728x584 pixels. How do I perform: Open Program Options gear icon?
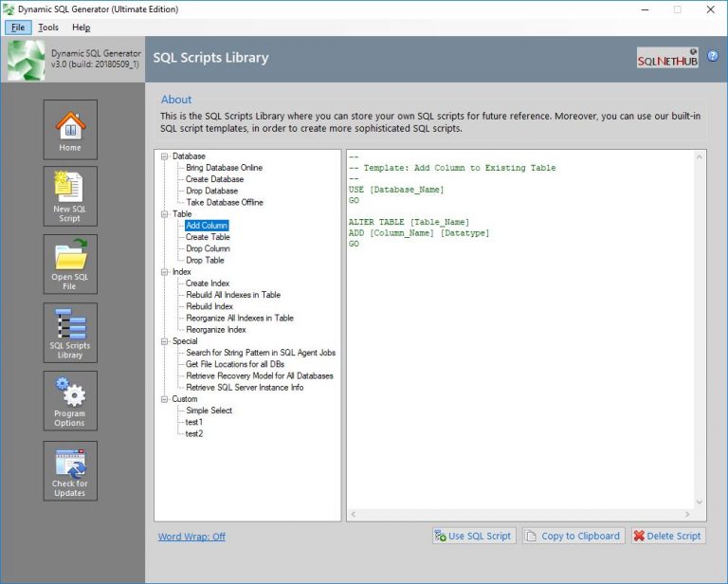tap(70, 401)
